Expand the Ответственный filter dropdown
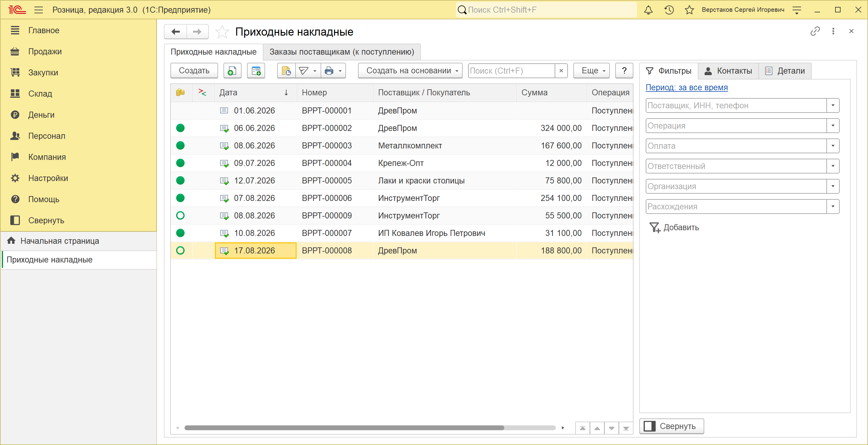This screenshot has height=445, width=868. click(x=833, y=166)
